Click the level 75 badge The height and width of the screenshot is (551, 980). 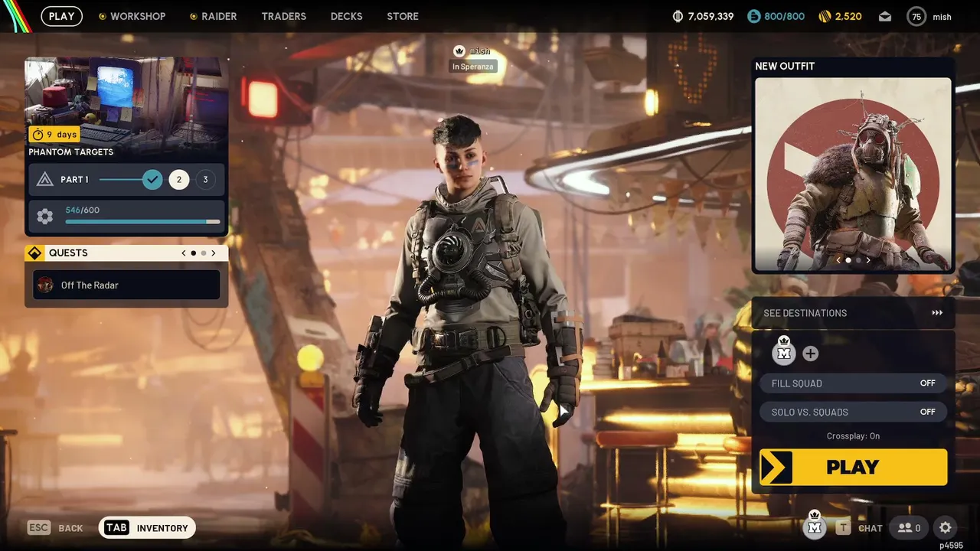click(x=916, y=16)
